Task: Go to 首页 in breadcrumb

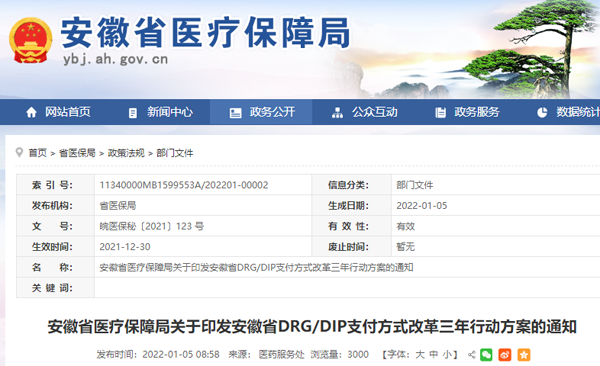Action: point(38,153)
